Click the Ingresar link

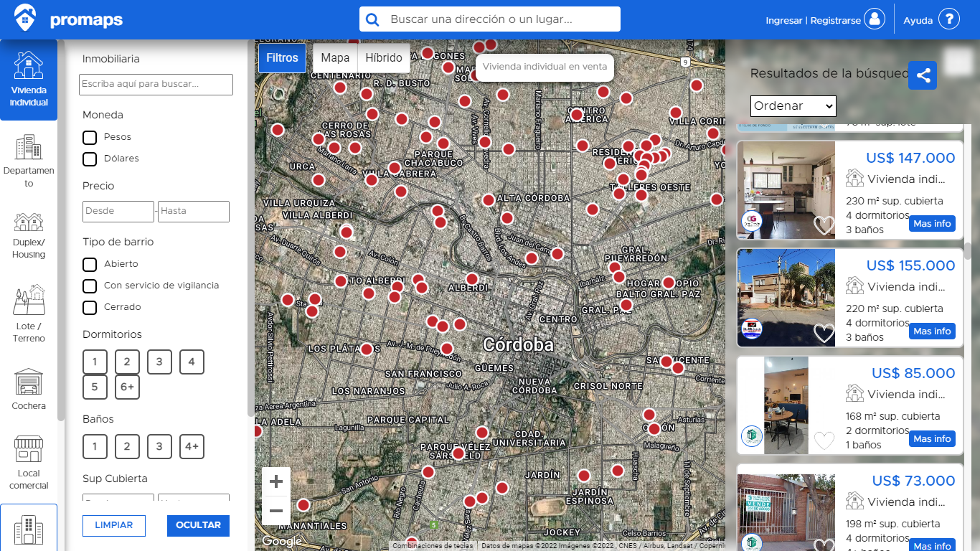(x=784, y=21)
